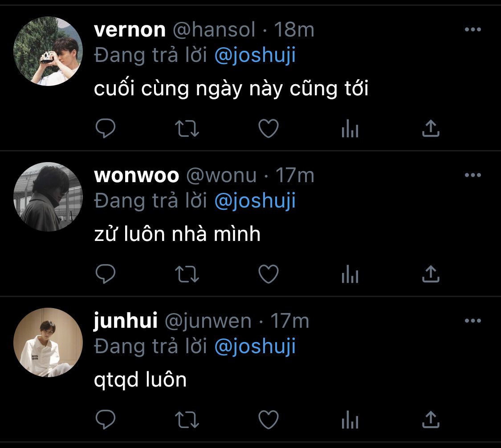501x448 pixels.
Task: Open more options on vernon's tweet
Action: [x=473, y=29]
